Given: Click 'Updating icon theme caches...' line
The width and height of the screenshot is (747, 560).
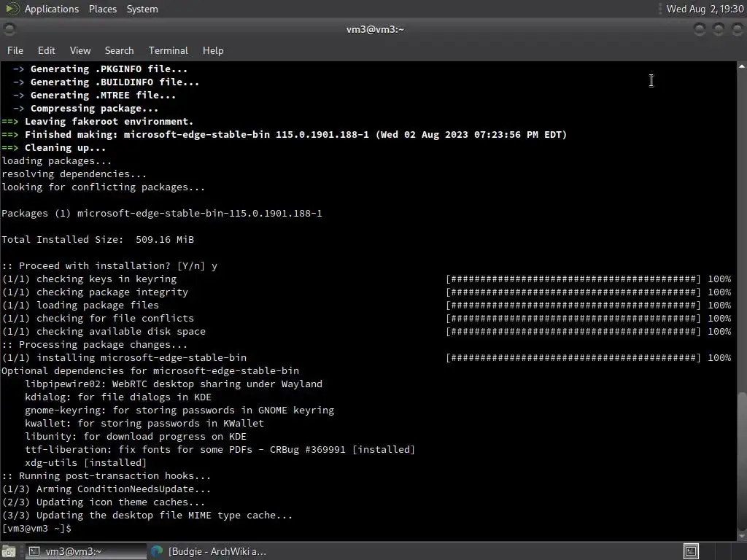Looking at the screenshot, I should click(x=104, y=502).
